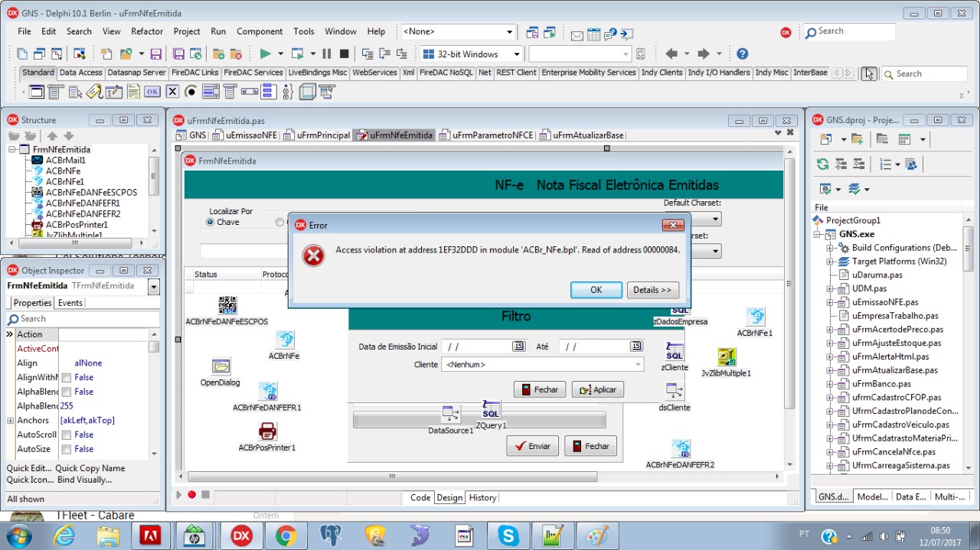The height and width of the screenshot is (550, 980).
Task: Open Internet Explorer from the taskbar
Action: tap(64, 535)
